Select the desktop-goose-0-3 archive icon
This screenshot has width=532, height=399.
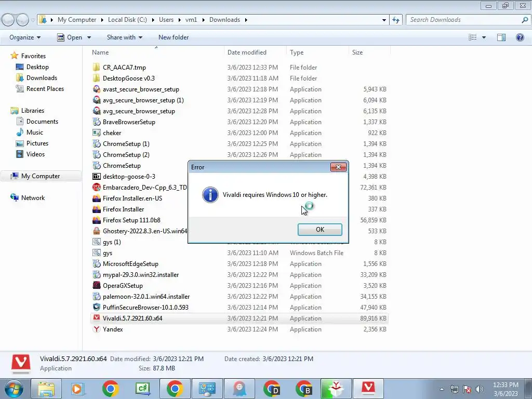(97, 177)
